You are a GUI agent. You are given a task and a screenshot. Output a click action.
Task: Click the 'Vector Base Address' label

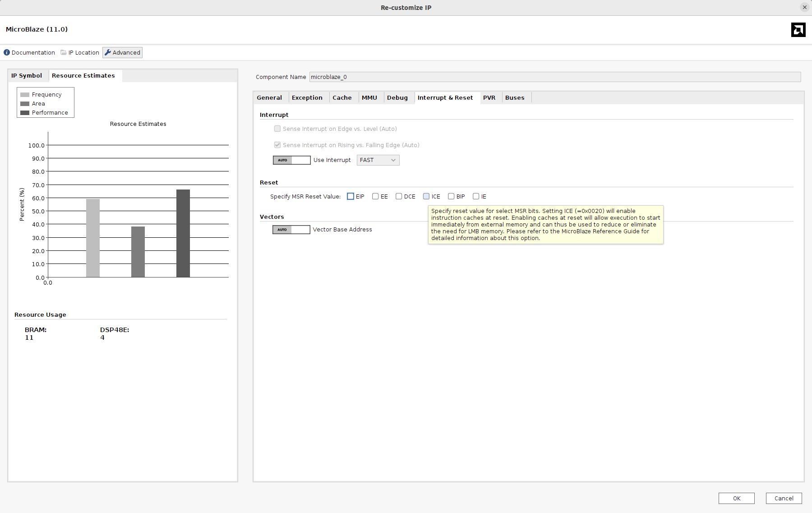coord(342,230)
